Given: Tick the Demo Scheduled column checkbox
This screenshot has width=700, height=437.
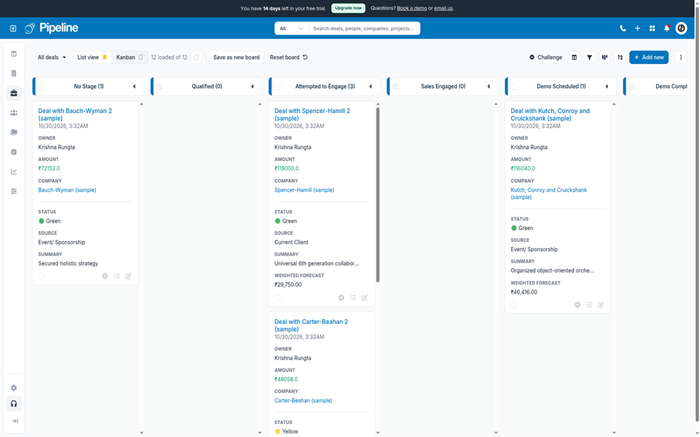Looking at the screenshot, I should pyautogui.click(x=514, y=87).
